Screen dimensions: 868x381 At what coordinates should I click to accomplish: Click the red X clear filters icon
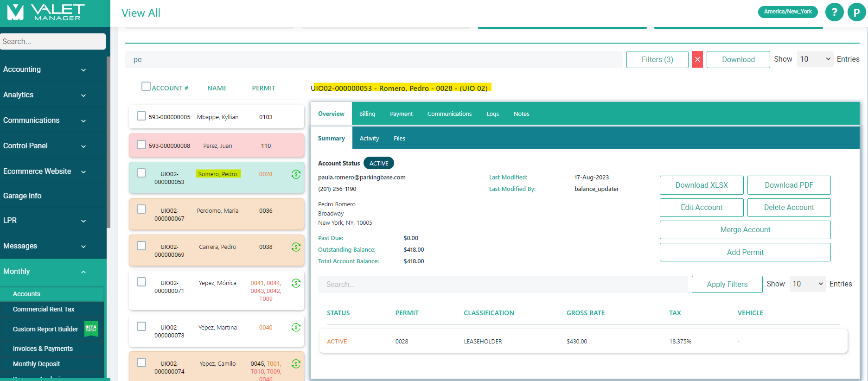(x=697, y=60)
